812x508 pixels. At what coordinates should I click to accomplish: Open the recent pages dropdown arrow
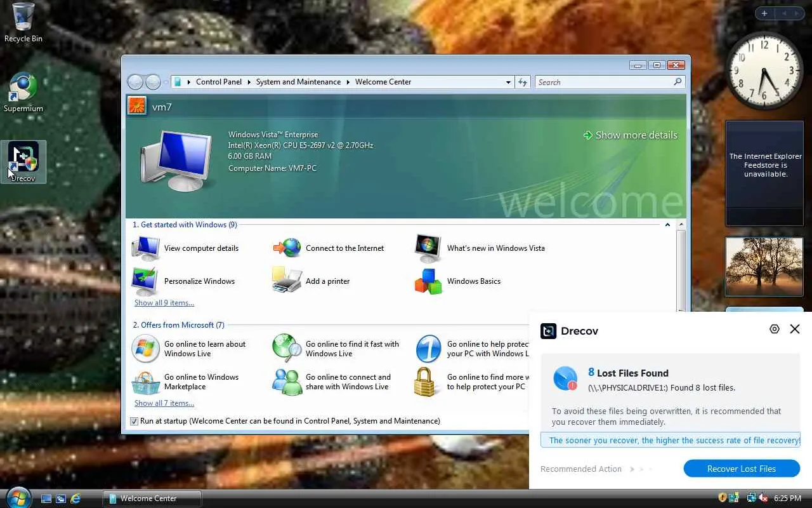click(166, 82)
